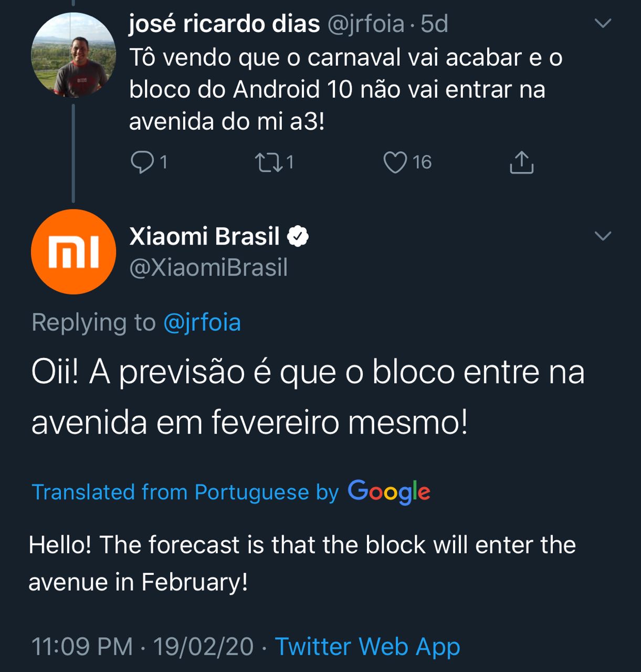This screenshot has height=672, width=641.
Task: Click the verified badge next to Xiaomi Brasil
Action: coord(298,237)
